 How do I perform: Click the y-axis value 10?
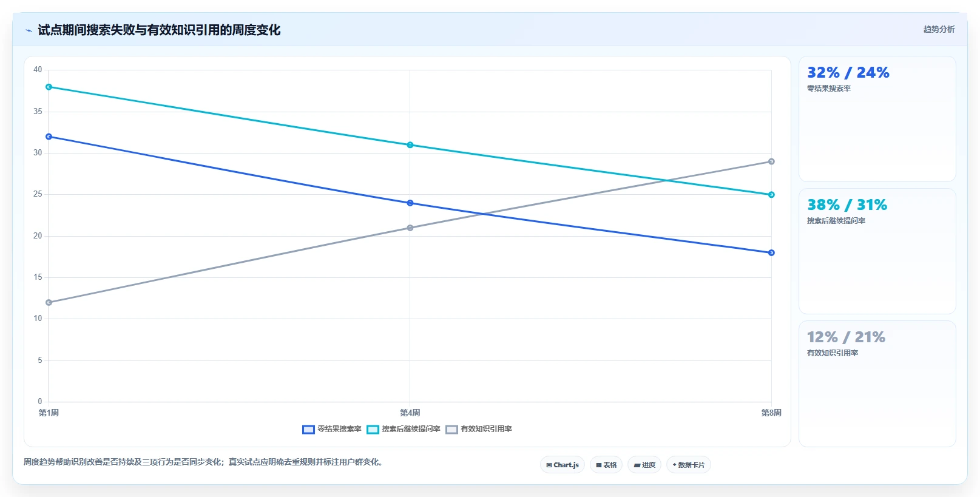[38, 319]
